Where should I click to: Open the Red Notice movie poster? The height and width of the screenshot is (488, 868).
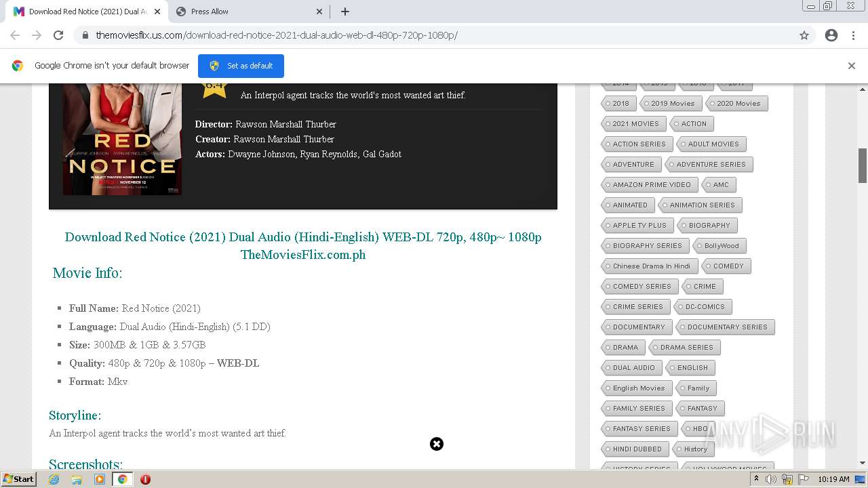tap(122, 139)
